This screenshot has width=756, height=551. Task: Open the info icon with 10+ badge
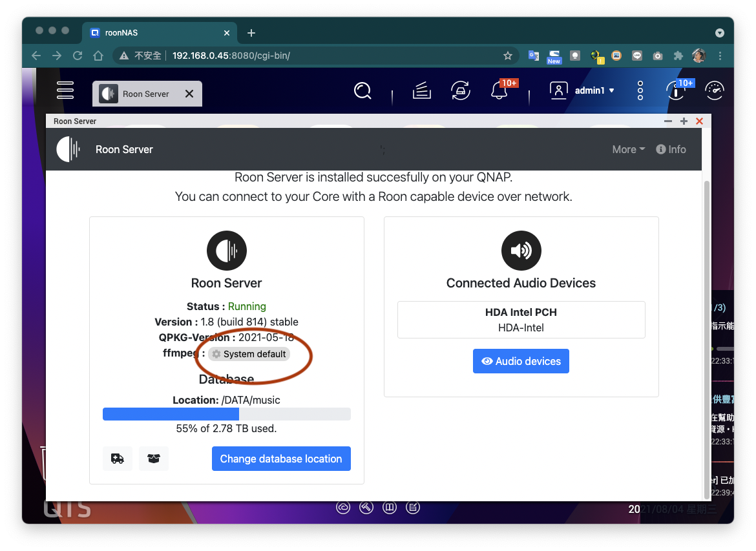coord(676,90)
